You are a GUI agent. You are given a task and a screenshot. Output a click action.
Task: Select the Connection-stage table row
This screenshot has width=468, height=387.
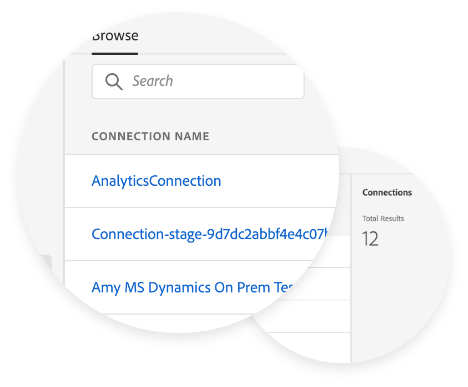(x=199, y=234)
